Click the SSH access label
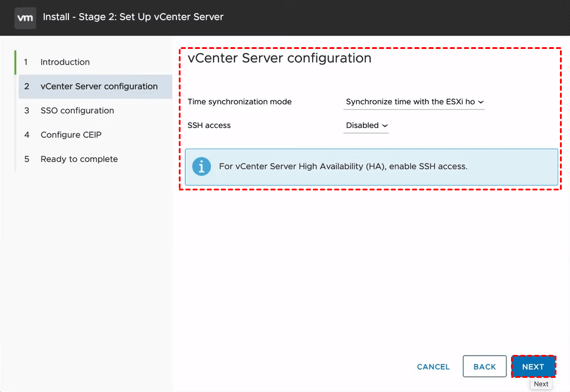570x392 pixels. pos(209,125)
